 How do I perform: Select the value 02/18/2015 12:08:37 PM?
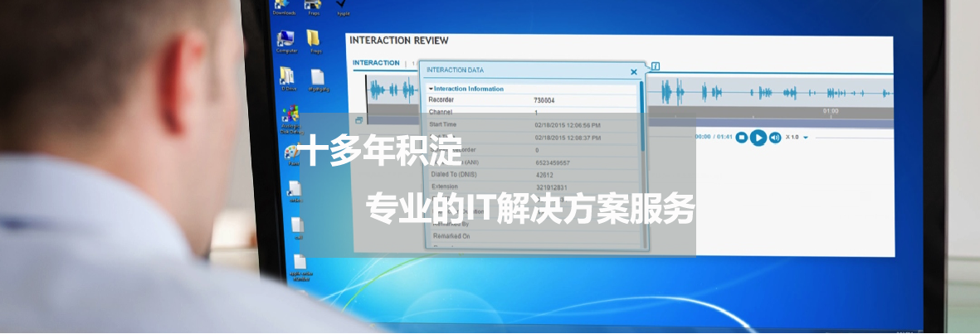[x=568, y=138]
